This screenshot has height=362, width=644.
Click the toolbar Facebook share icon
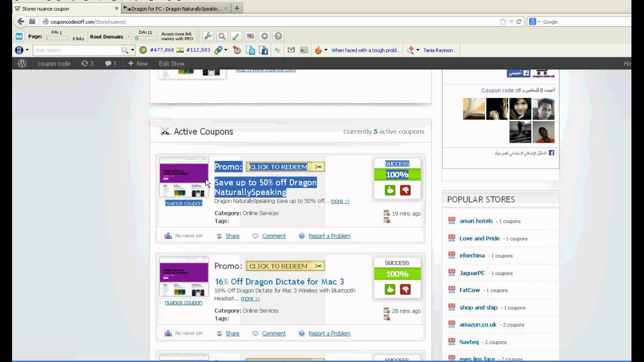pos(263,50)
